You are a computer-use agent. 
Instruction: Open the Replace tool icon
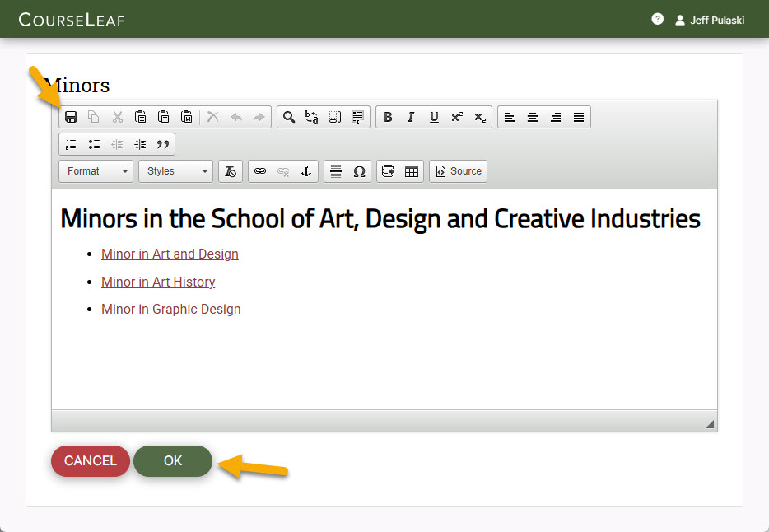(x=312, y=117)
